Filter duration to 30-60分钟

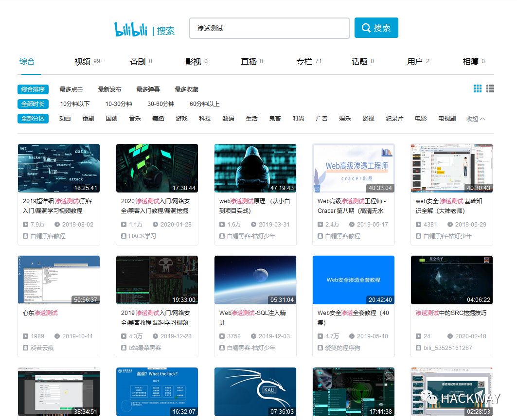160,104
